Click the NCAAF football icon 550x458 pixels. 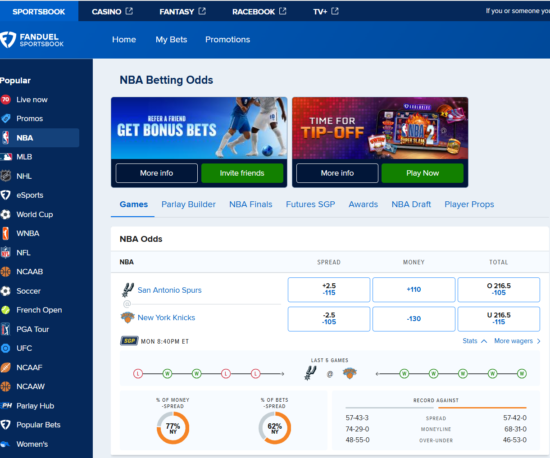(x=5, y=367)
